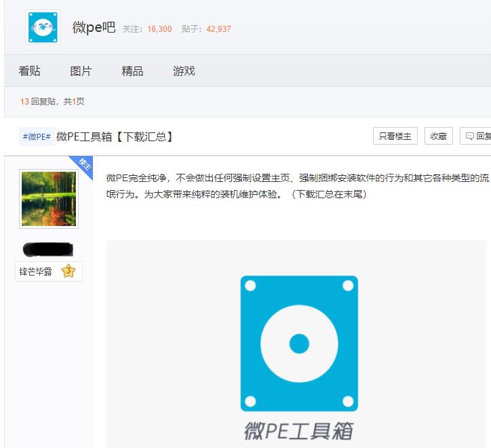The image size is (491, 448).
Task: Click the 锋芒毕露 rank label
Action: click(x=36, y=272)
